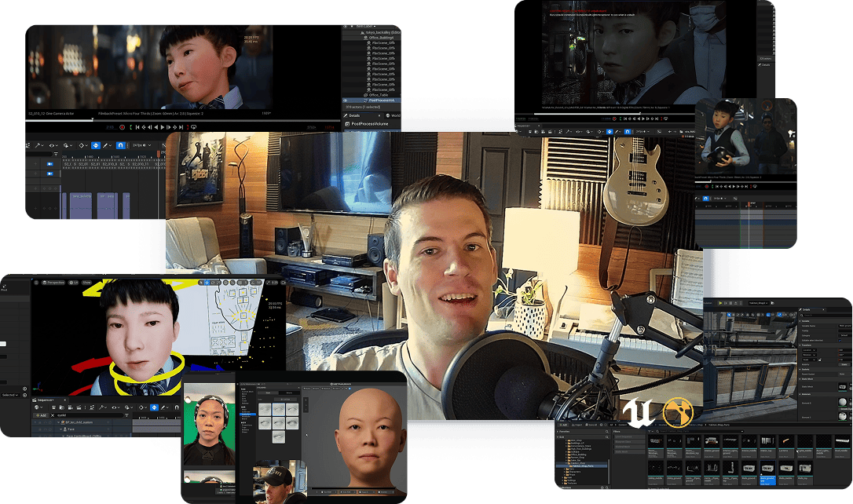
Task: Click the second material sphere swatch in shop Details
Action: [x=842, y=416]
